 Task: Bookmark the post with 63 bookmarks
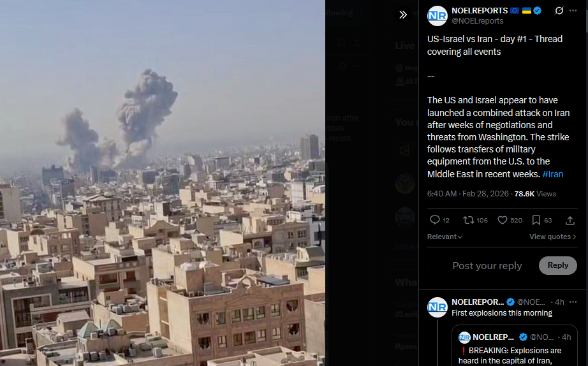[x=542, y=220]
